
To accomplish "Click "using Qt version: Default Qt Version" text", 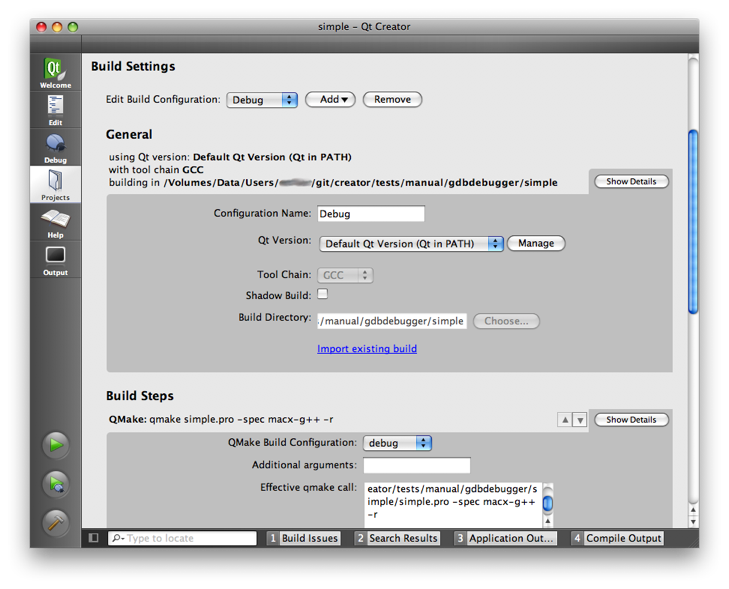I will (230, 157).
